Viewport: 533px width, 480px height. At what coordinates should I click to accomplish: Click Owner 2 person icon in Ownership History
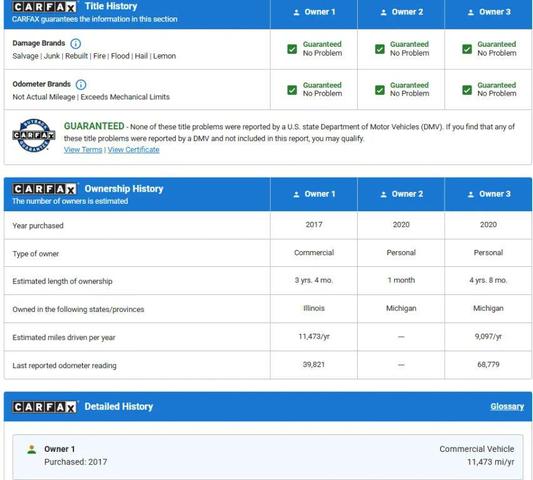[x=383, y=194]
